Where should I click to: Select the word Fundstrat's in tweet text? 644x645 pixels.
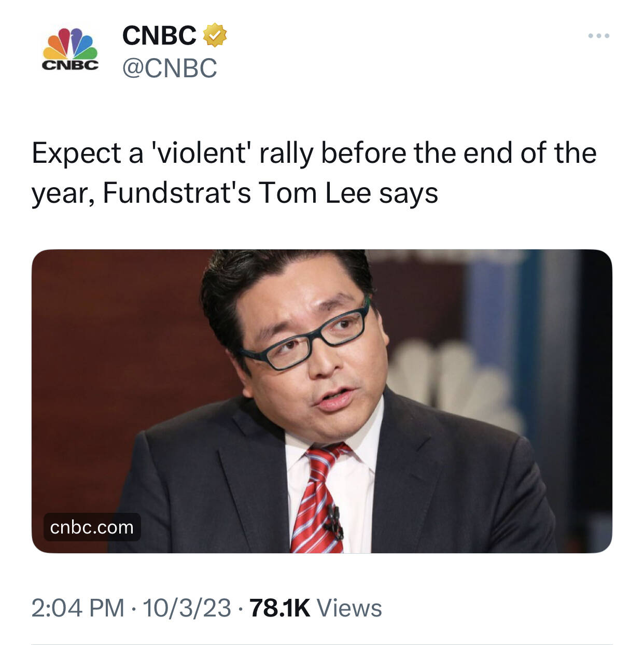[177, 193]
